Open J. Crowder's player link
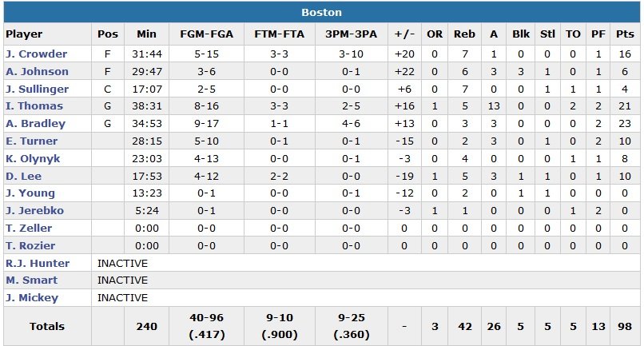The image size is (644, 346). (x=36, y=54)
